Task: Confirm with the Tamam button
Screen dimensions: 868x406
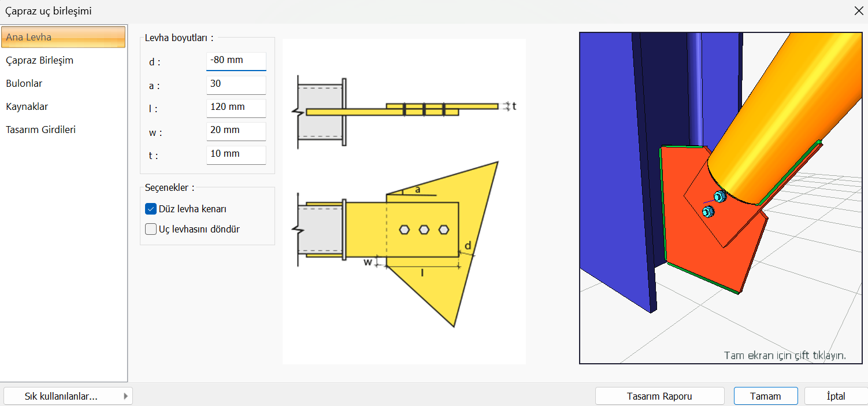Action: (x=765, y=396)
